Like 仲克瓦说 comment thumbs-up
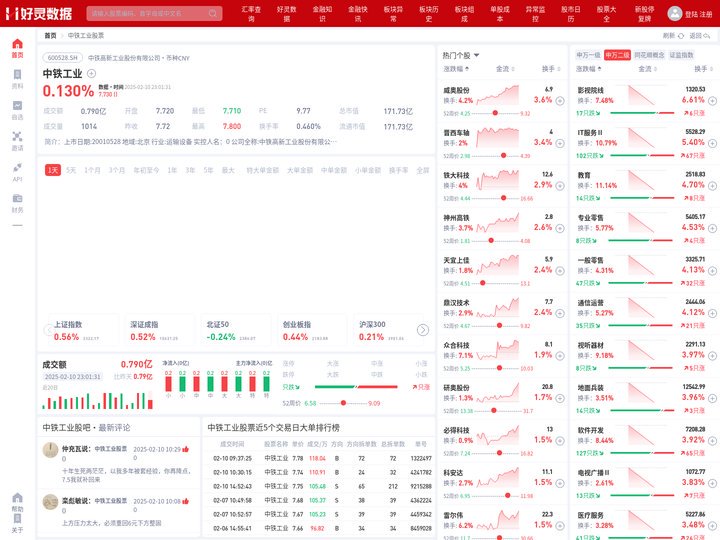 pos(186,449)
